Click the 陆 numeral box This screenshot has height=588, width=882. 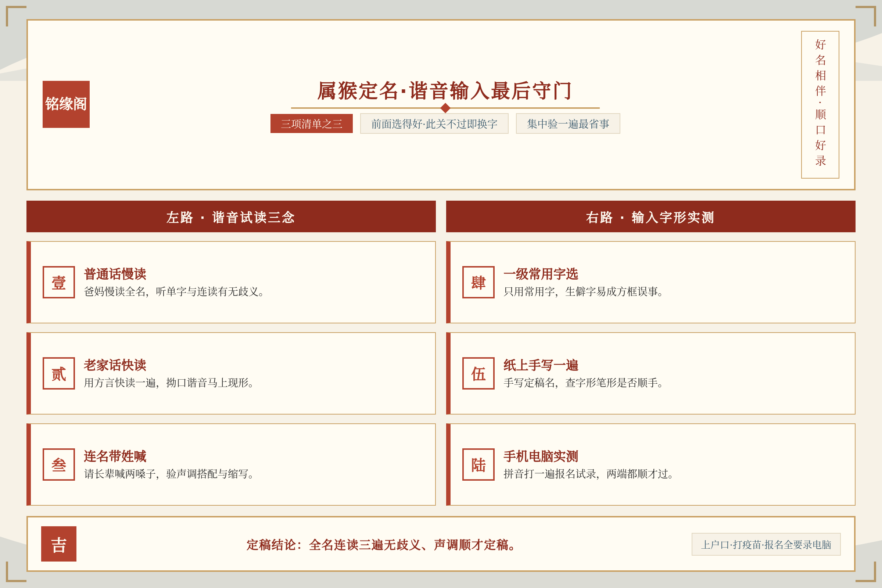pos(478,465)
